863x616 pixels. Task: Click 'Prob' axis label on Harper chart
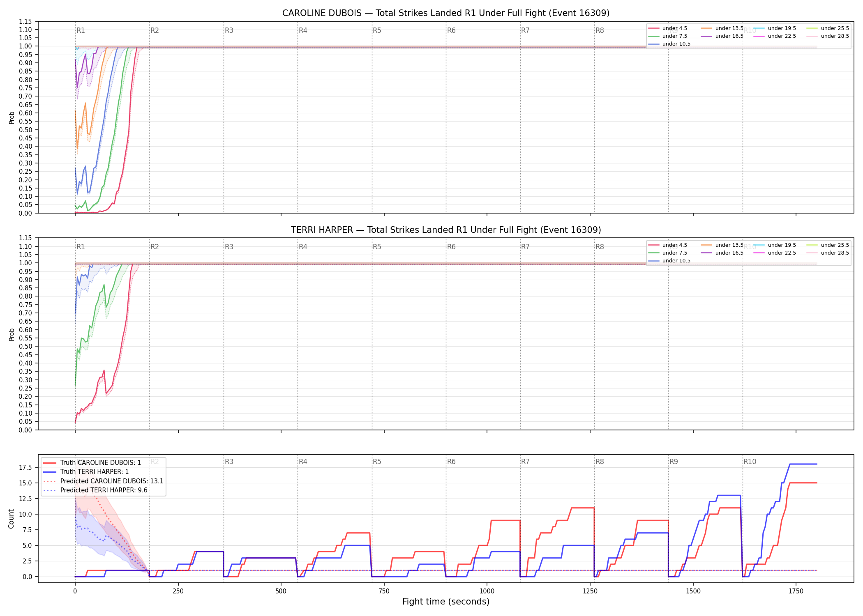pos(12,334)
